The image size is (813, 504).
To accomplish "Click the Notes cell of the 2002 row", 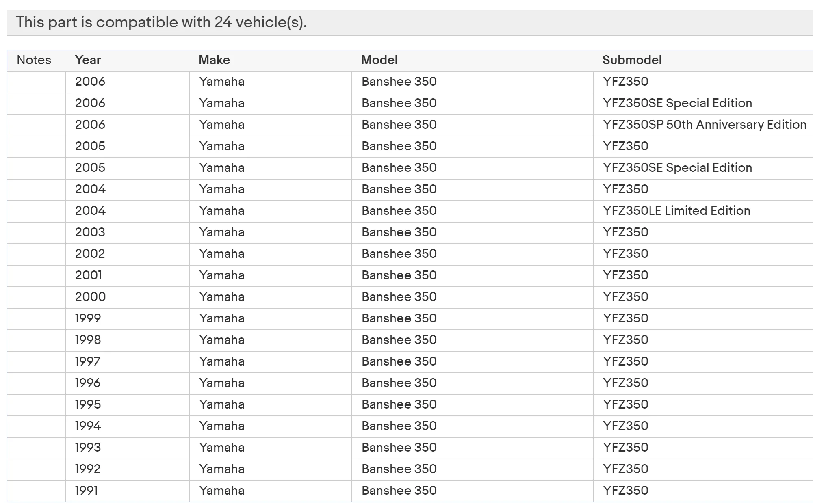I will [36, 254].
